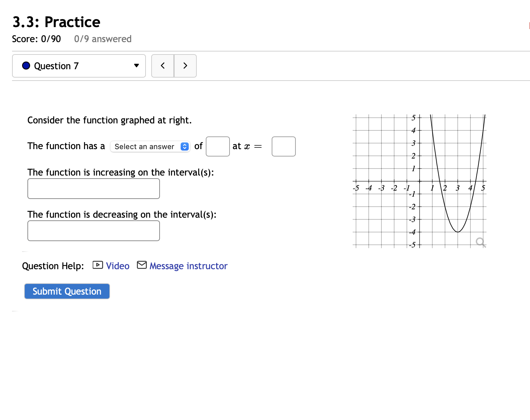Click the Video play icon
This screenshot has width=530, height=420.
point(97,265)
